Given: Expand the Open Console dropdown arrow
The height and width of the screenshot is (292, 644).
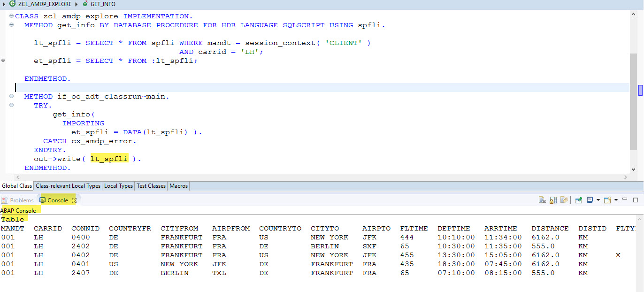Looking at the screenshot, I should point(616,200).
